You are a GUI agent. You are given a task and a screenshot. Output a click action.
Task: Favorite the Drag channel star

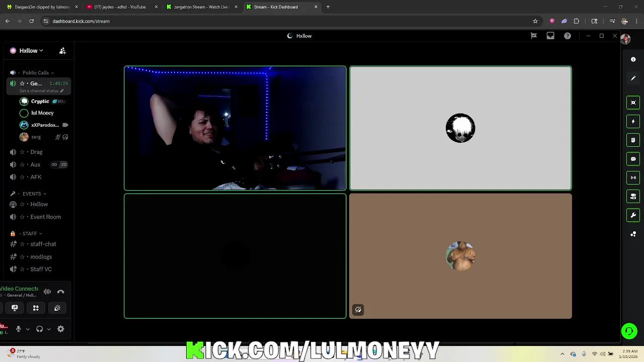(x=22, y=152)
